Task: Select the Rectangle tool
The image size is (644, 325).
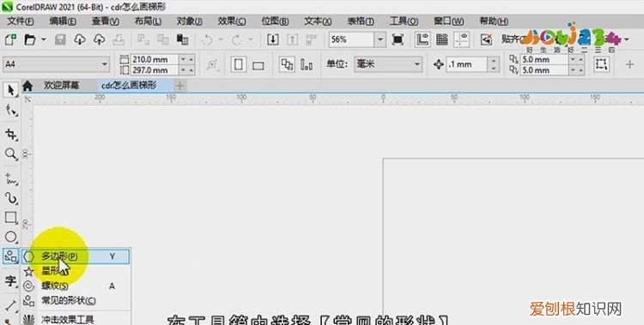Action: pyautogui.click(x=10, y=218)
